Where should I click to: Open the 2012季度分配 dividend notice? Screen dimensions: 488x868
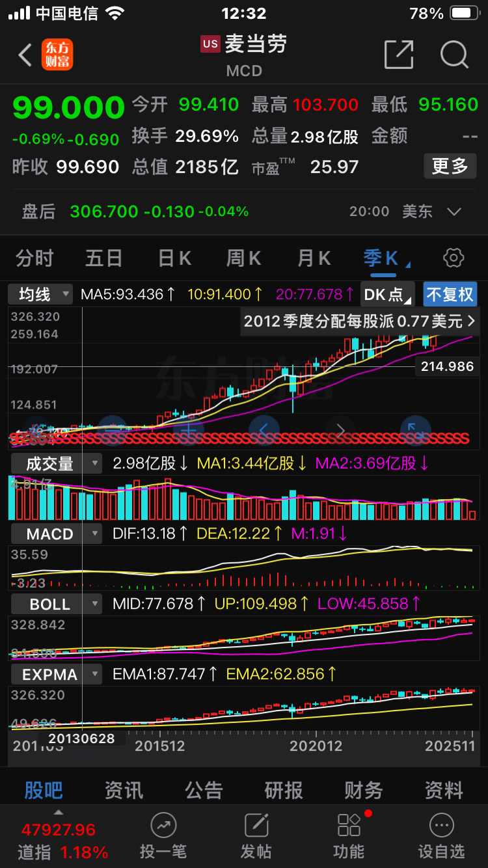coord(359,321)
